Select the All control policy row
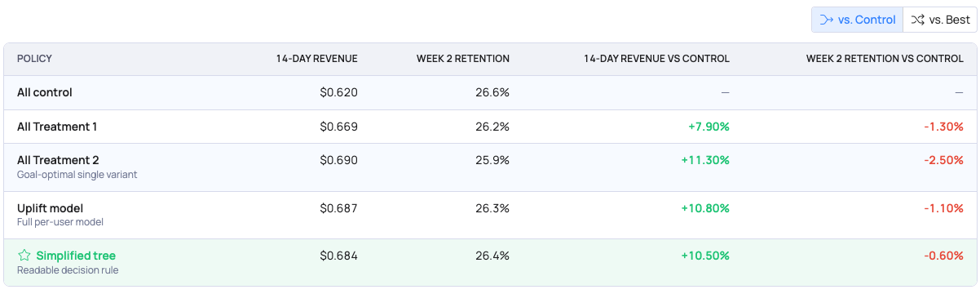Screen dimensions: 980x294 490,92
